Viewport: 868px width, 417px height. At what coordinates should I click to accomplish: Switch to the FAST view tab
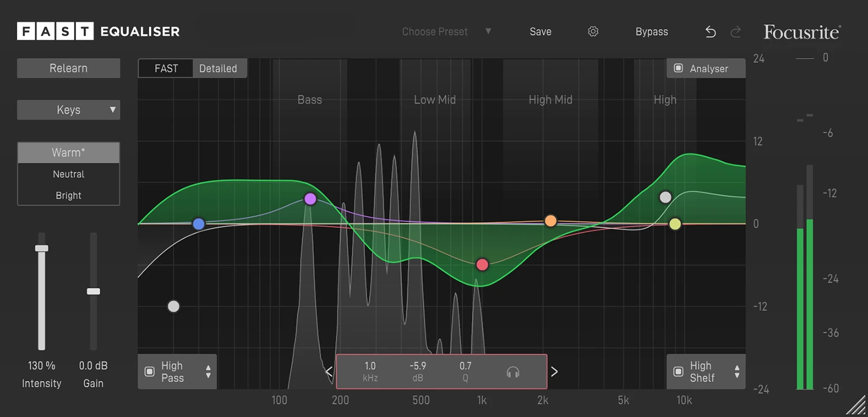pyautogui.click(x=166, y=68)
